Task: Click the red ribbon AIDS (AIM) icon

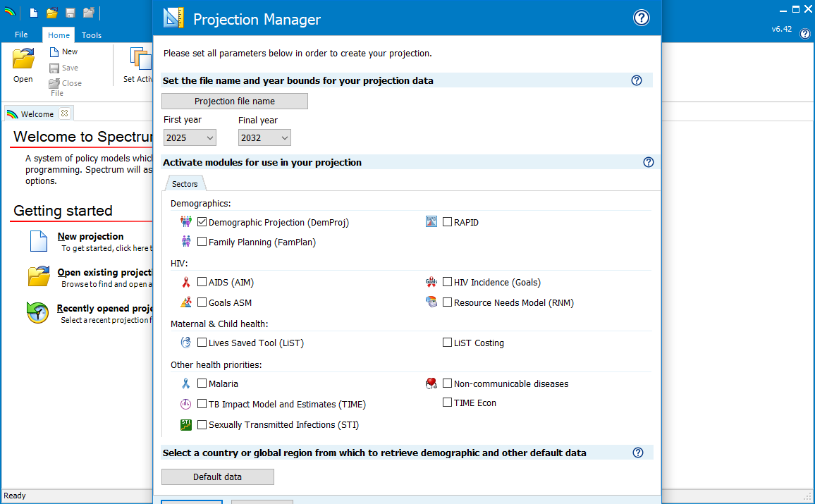Action: (x=185, y=282)
